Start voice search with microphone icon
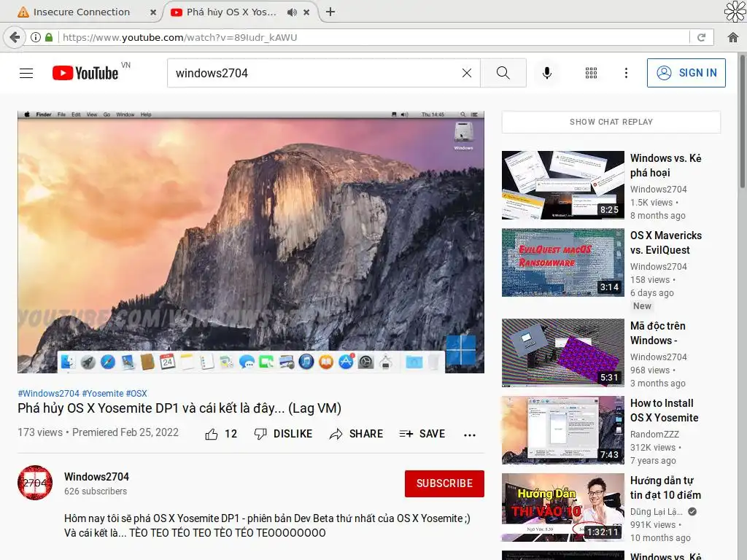Viewport: 747px width, 560px height. click(x=547, y=73)
